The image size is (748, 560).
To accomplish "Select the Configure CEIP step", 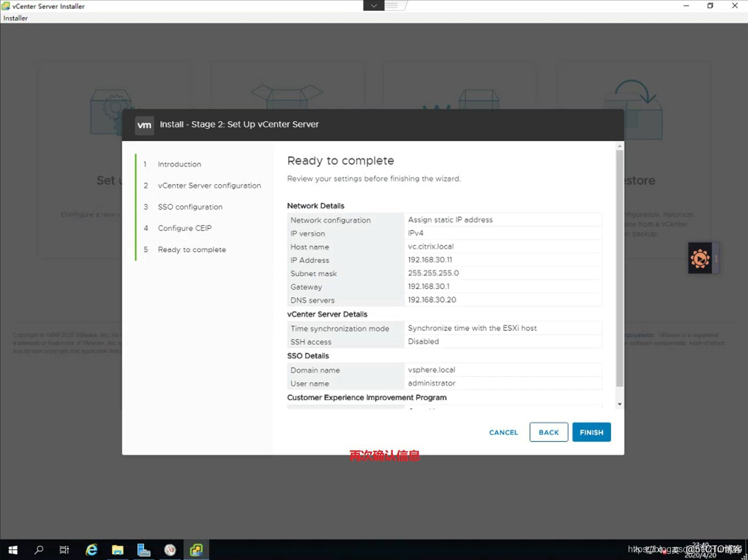I will point(185,228).
